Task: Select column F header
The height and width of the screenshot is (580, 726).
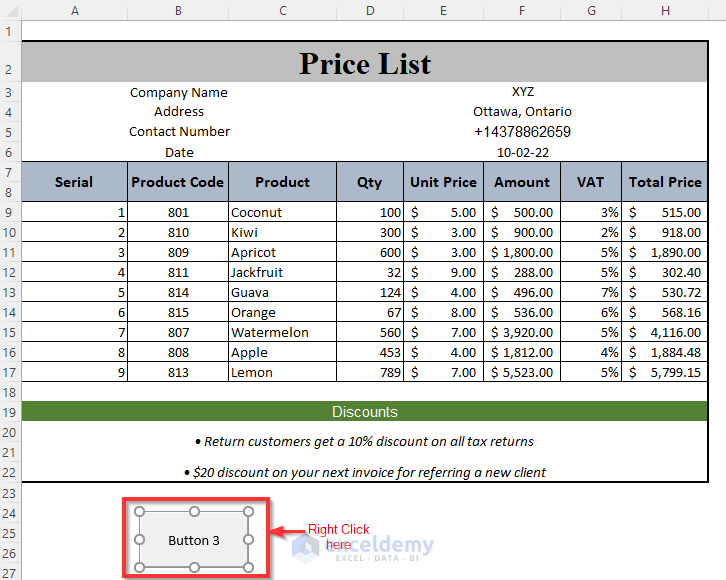Action: click(522, 10)
